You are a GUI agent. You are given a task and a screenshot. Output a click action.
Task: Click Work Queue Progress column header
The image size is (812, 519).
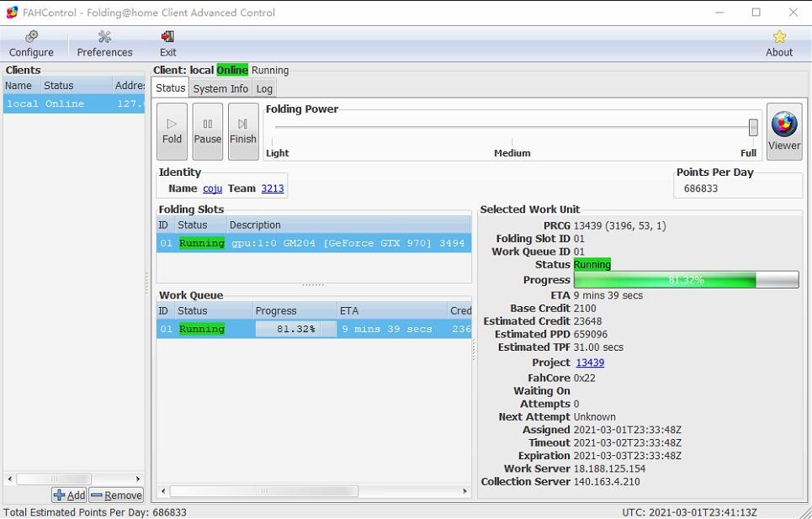pyautogui.click(x=295, y=310)
